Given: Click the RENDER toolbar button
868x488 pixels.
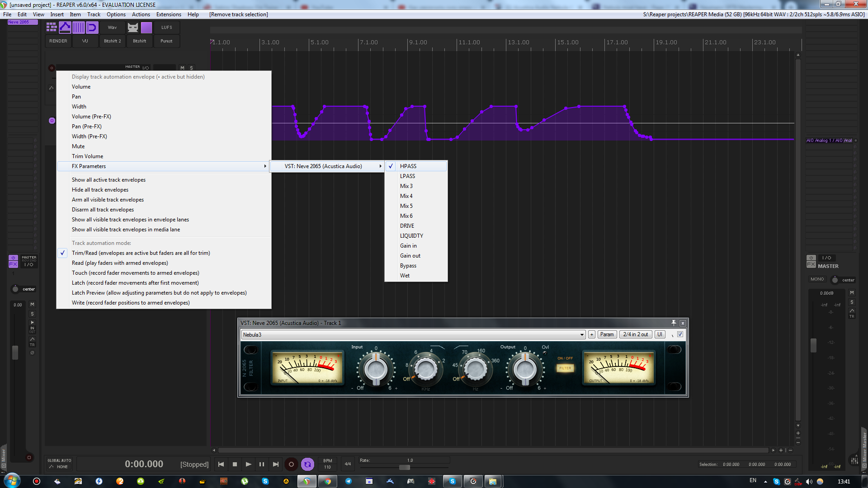Looking at the screenshot, I should (58, 41).
